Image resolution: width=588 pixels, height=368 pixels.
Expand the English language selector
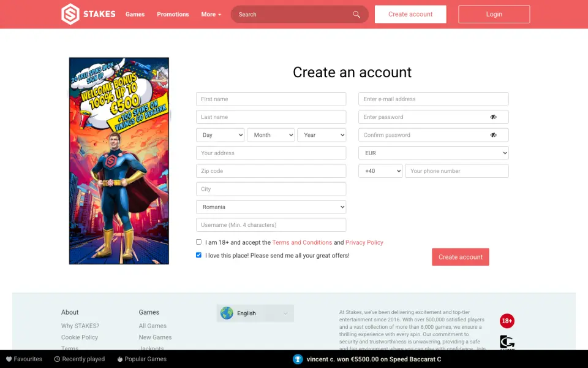coord(255,313)
